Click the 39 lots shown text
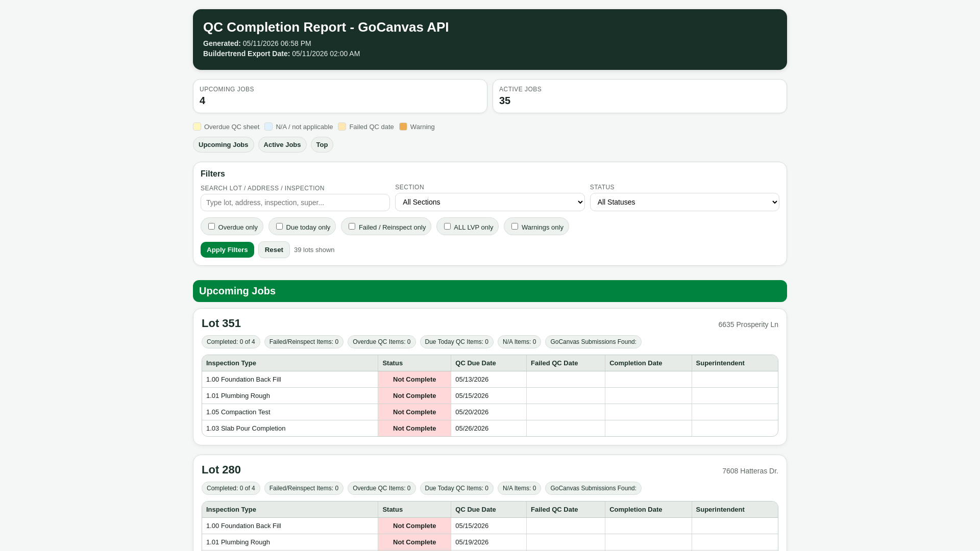Image resolution: width=980 pixels, height=551 pixels. coord(314,250)
